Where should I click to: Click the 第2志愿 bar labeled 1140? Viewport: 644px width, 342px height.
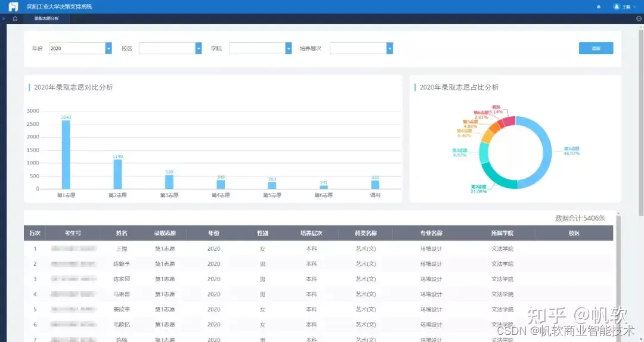click(117, 174)
